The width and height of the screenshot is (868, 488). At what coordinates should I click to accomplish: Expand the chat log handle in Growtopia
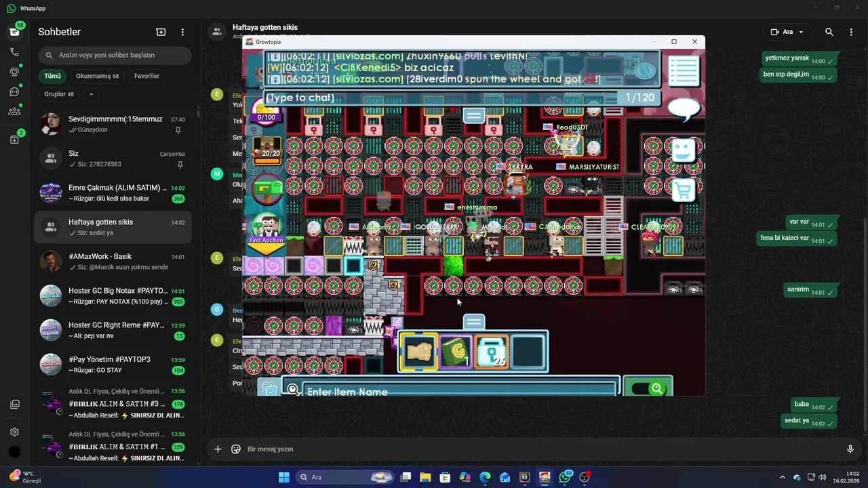(473, 115)
